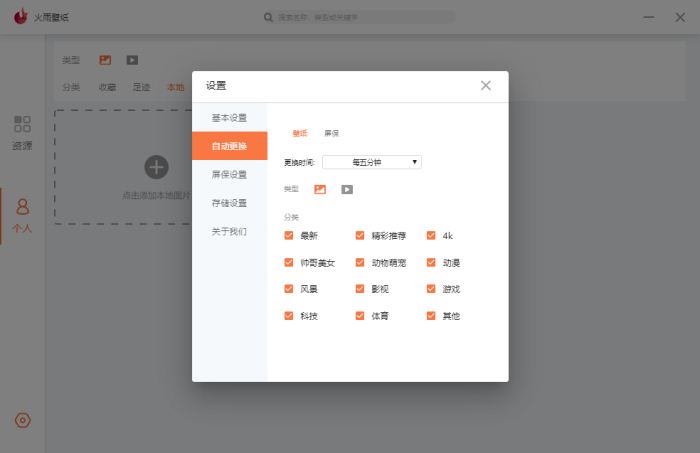The width and height of the screenshot is (700, 453).
Task: Click hexagon settings icon at bottom left
Action: coord(23,420)
